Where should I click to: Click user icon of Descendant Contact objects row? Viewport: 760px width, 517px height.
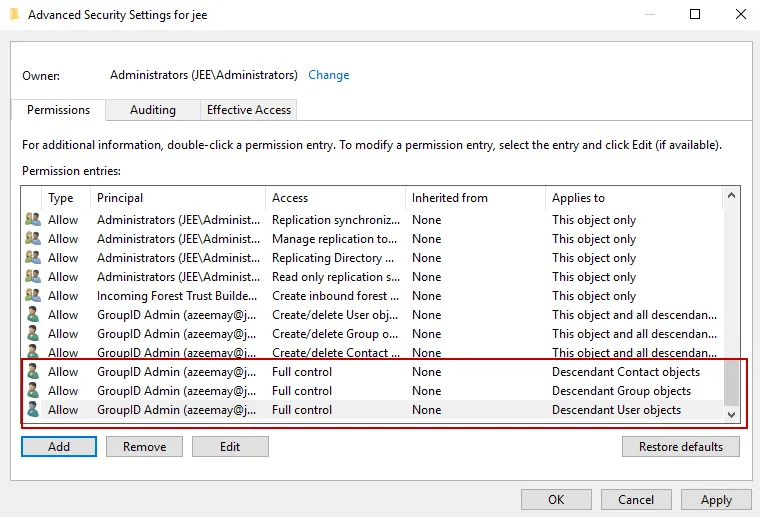click(32, 372)
